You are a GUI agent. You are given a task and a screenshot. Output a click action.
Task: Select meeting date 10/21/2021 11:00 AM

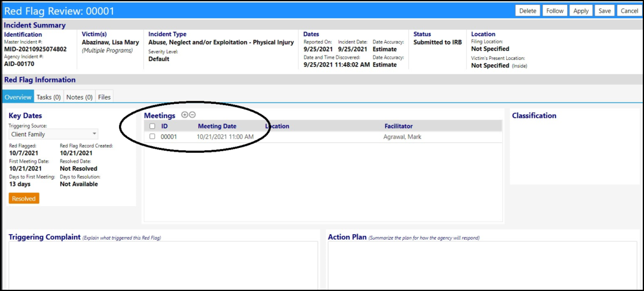[x=225, y=137]
